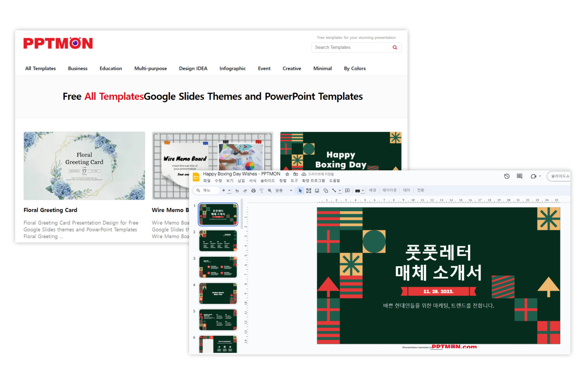Image resolution: width=588 pixels, height=373 pixels.
Task: Open Design IDEA category on PPTMON
Action: pos(193,69)
